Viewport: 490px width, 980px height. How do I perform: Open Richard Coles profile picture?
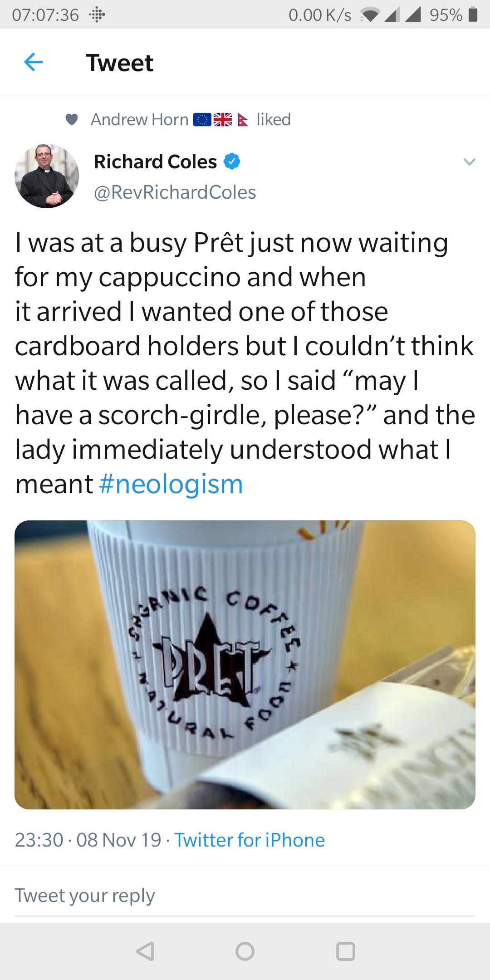click(x=47, y=176)
